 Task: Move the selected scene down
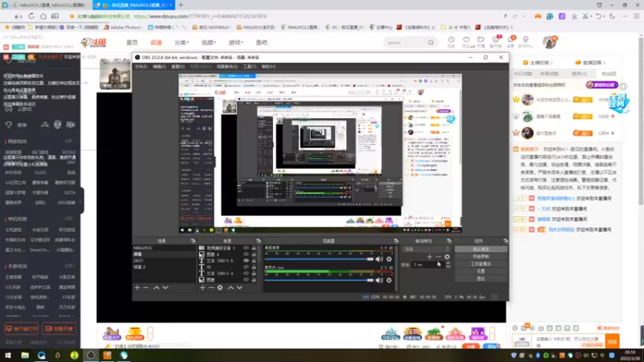coord(166,288)
